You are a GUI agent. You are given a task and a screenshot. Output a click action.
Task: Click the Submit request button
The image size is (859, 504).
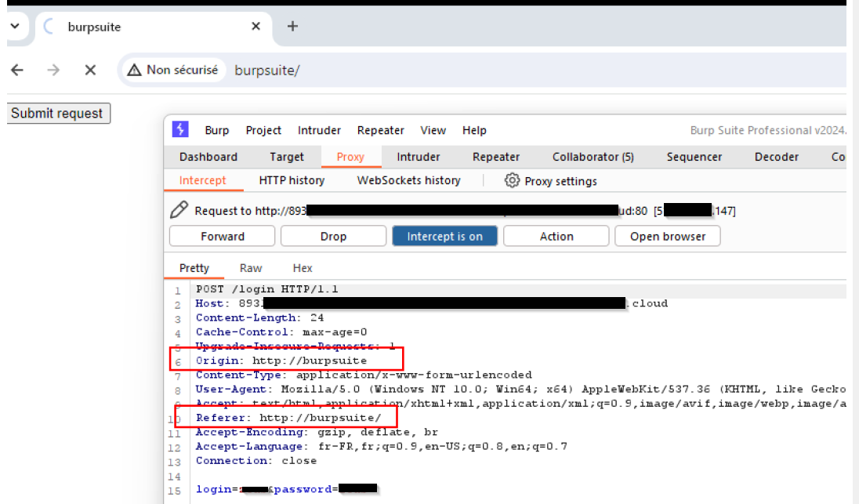[59, 114]
